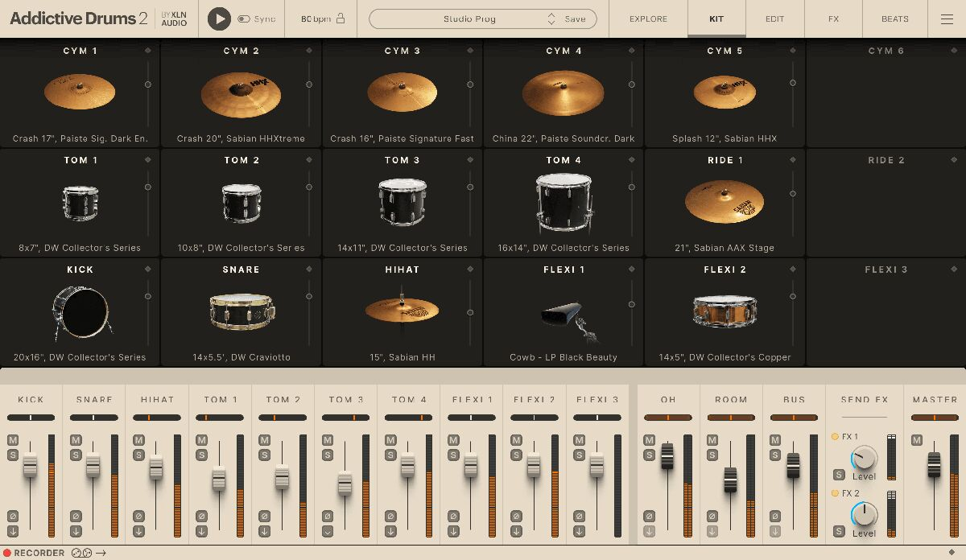Screen dimensions: 966x560
Task: Toggle the Sync switch
Action: click(x=244, y=19)
